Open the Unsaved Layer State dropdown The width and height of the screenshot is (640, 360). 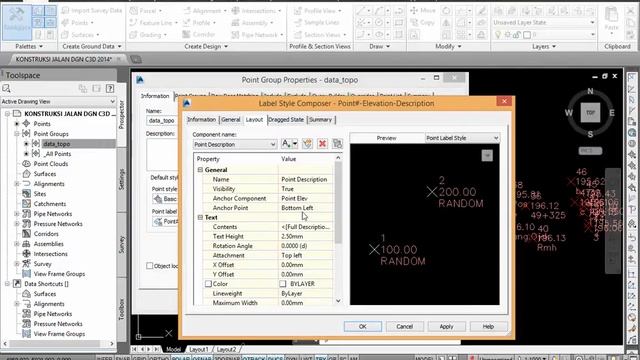[x=543, y=22]
